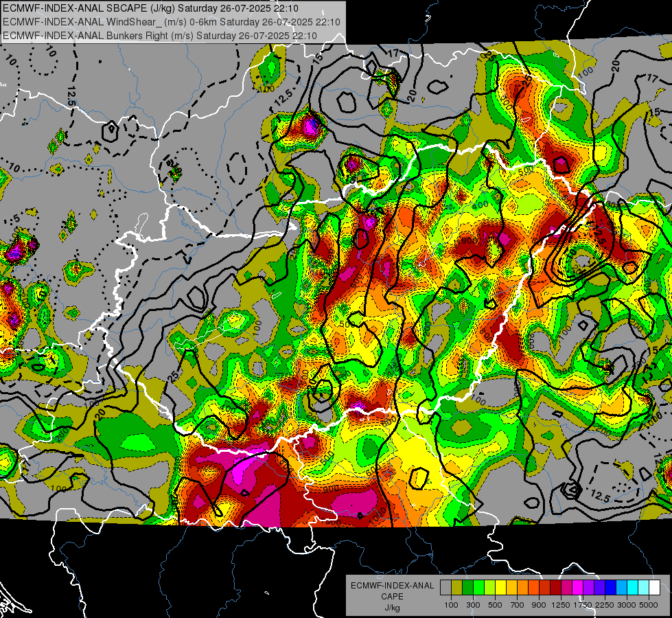Click the dark green legend swatch
Image resolution: width=672 pixels, height=618 pixels.
click(467, 588)
